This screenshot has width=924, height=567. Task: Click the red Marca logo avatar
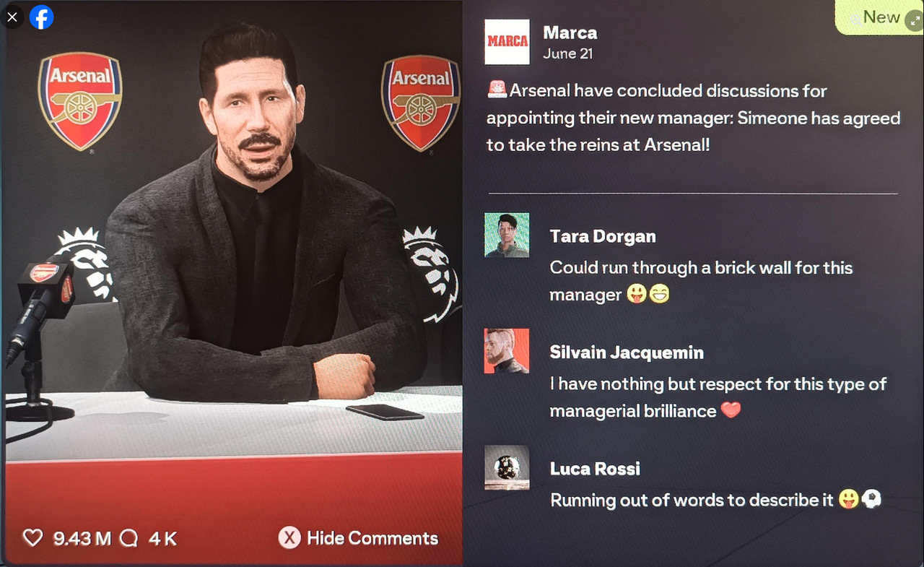point(507,41)
